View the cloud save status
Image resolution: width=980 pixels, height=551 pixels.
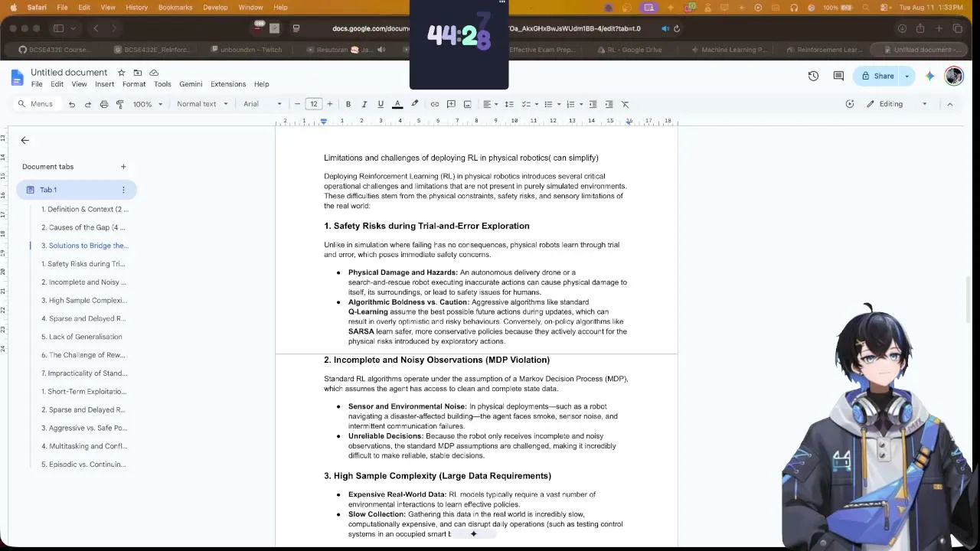tap(154, 73)
